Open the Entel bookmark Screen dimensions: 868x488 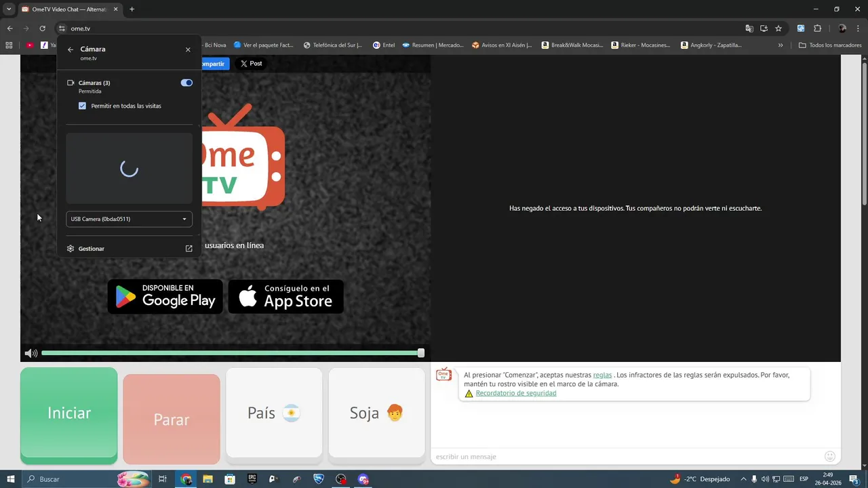click(384, 45)
